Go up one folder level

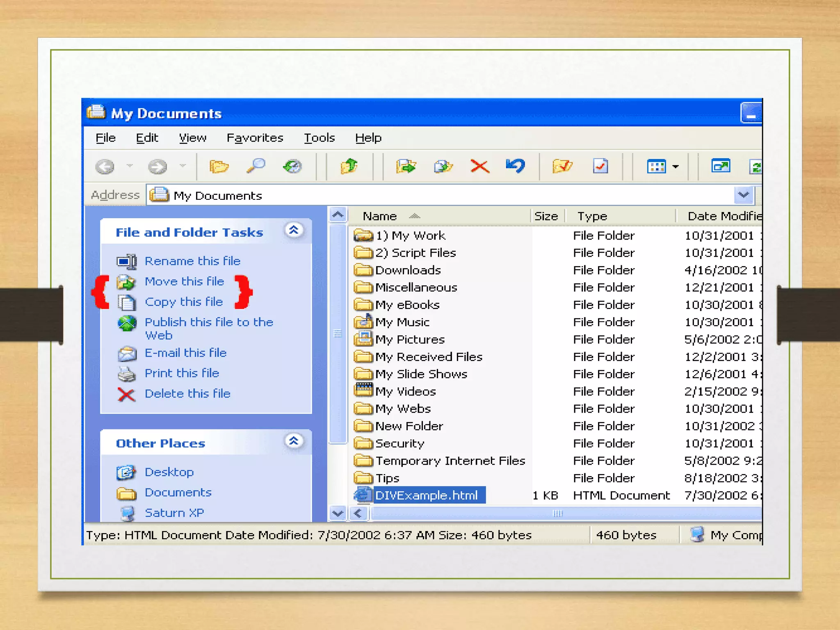click(349, 166)
